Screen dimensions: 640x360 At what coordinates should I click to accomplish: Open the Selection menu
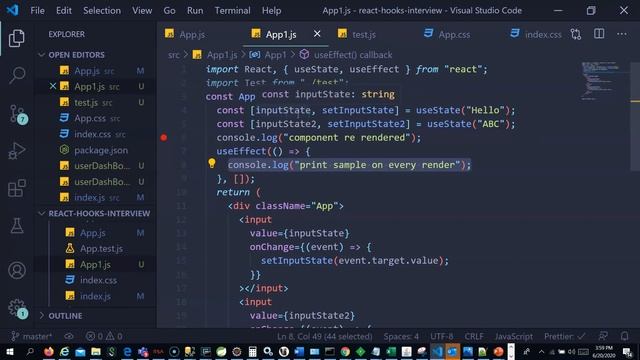102,11
